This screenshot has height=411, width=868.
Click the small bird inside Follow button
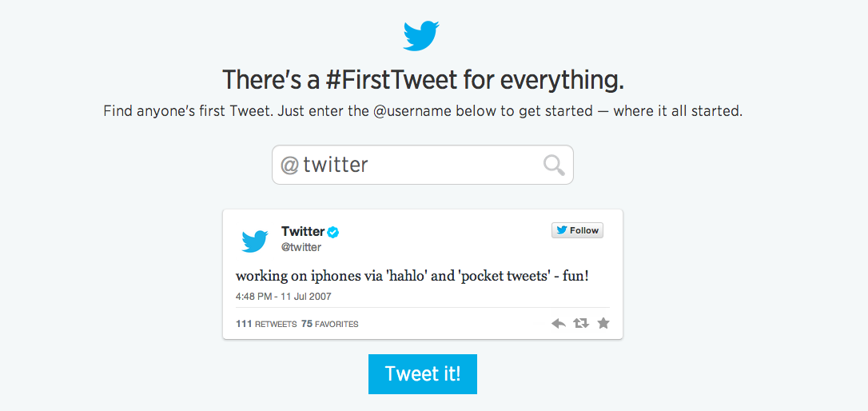click(x=561, y=230)
